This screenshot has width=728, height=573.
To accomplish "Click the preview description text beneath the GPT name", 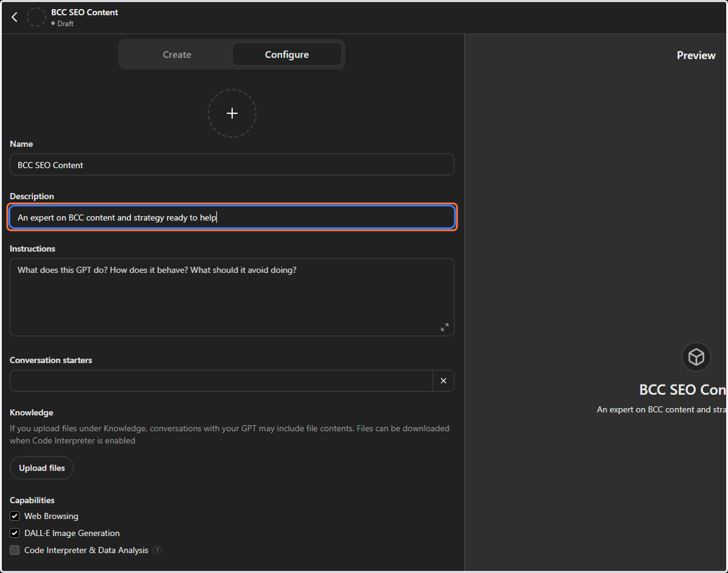I will pos(662,409).
